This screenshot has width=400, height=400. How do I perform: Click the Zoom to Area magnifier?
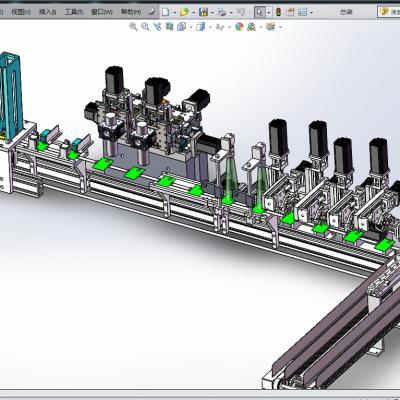145,27
